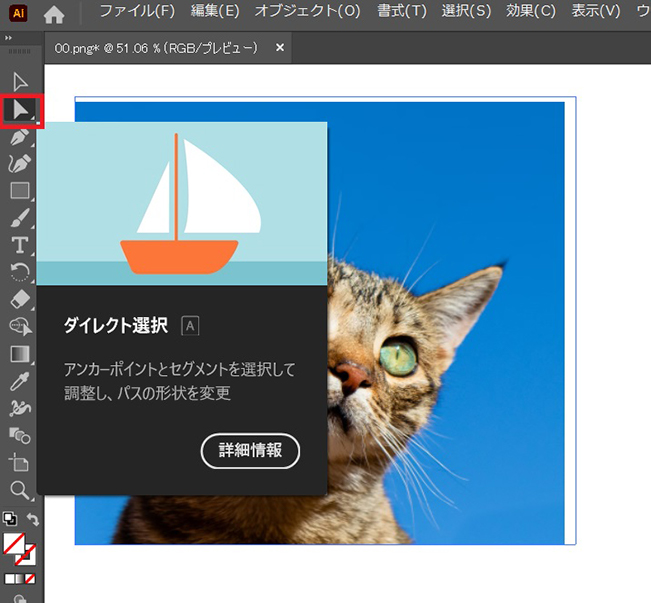
Task: Select the Direct Selection tool
Action: 20,110
